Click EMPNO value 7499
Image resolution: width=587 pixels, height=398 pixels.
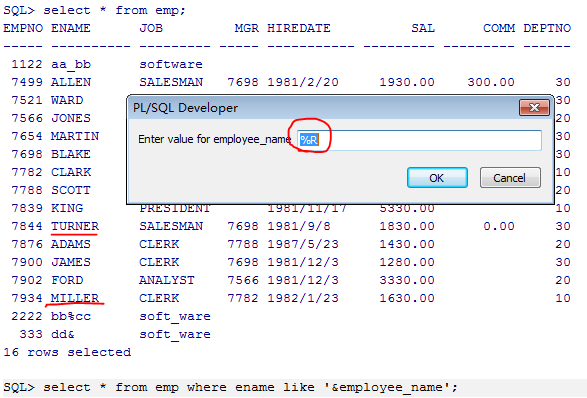click(27, 82)
